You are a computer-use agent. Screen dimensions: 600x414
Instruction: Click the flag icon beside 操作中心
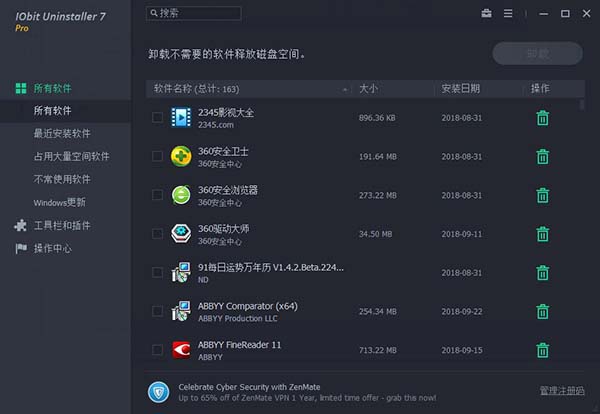[21, 249]
